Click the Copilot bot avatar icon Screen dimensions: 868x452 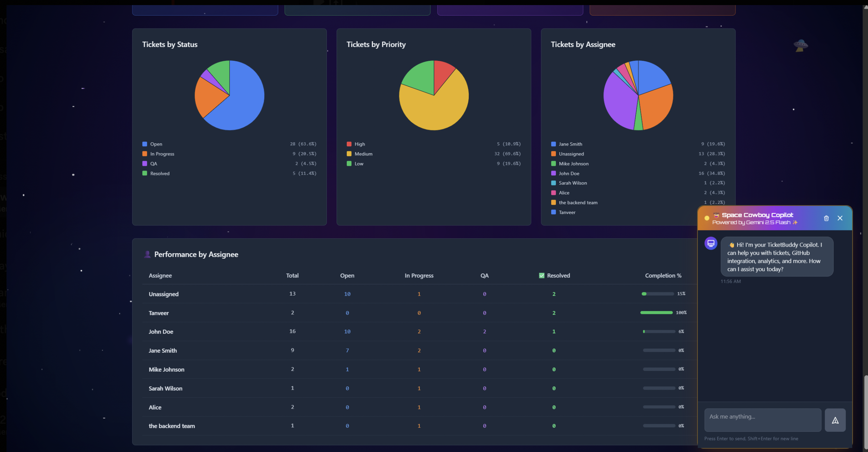[711, 243]
